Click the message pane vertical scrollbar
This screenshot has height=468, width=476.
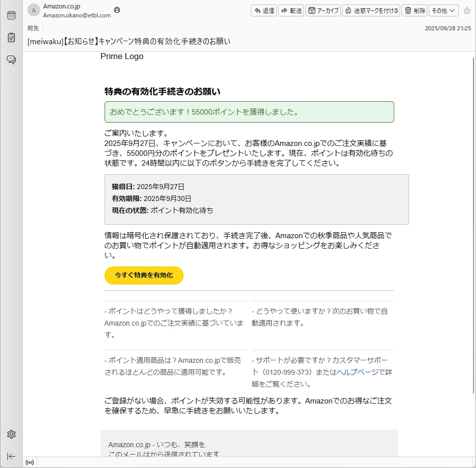pyautogui.click(x=473, y=223)
